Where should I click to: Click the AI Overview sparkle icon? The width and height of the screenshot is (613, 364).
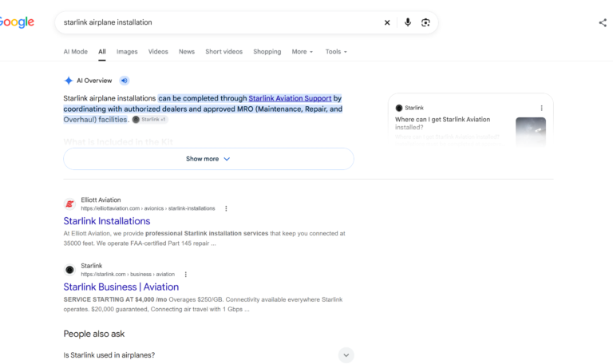coord(69,81)
